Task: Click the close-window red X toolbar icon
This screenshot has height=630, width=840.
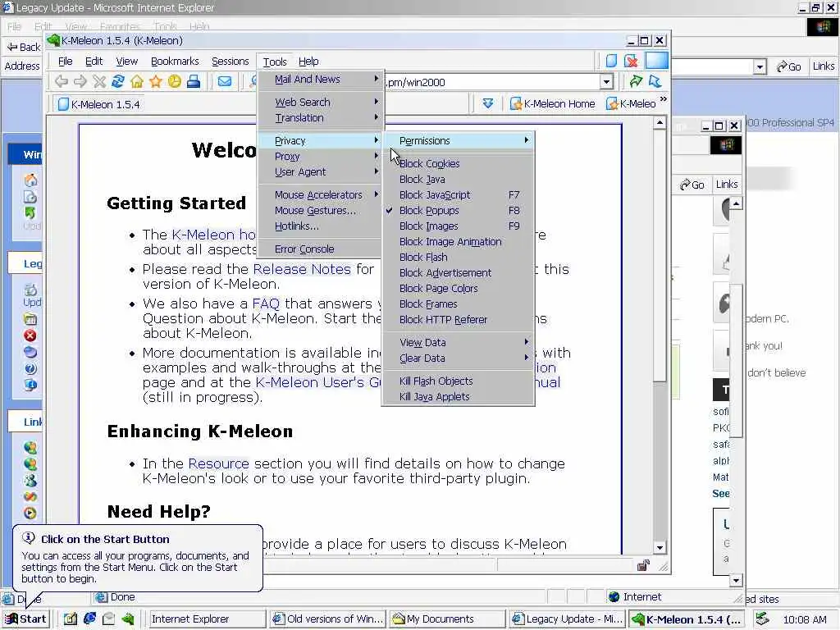Action: point(631,61)
